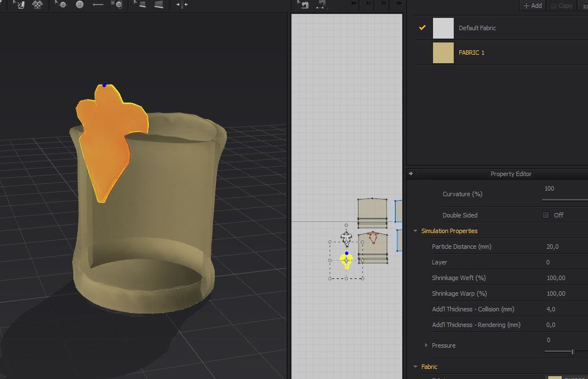588x379 pixels.
Task: Select FABRIC 1 in the fabric list
Action: tap(471, 53)
